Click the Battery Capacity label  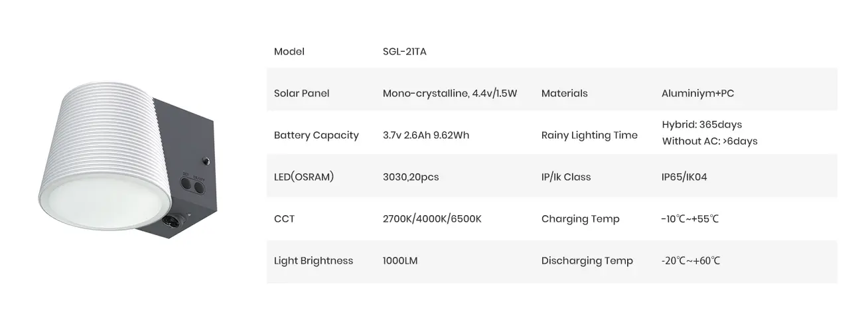tap(316, 135)
